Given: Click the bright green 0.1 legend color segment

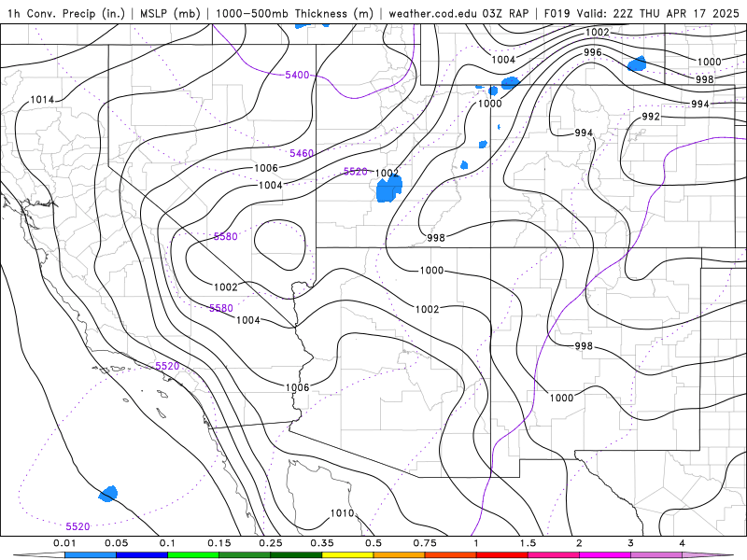Looking at the screenshot, I should (193, 555).
